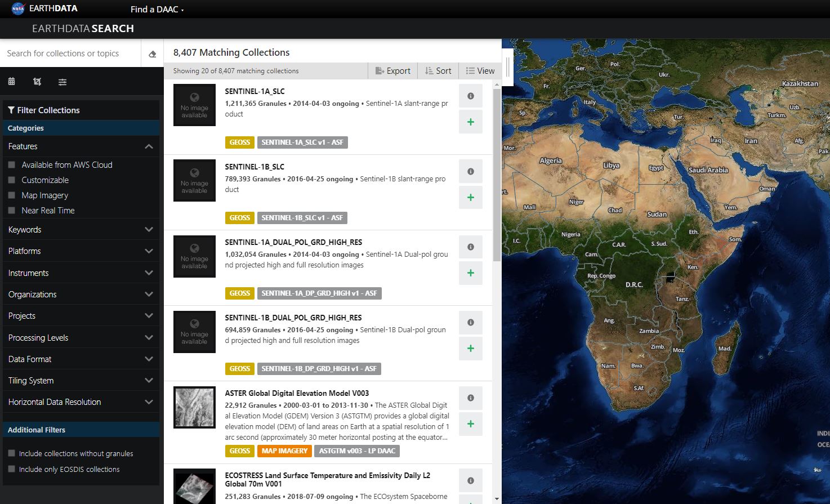
Task: Expand the Tiling System filter section
Action: click(81, 381)
